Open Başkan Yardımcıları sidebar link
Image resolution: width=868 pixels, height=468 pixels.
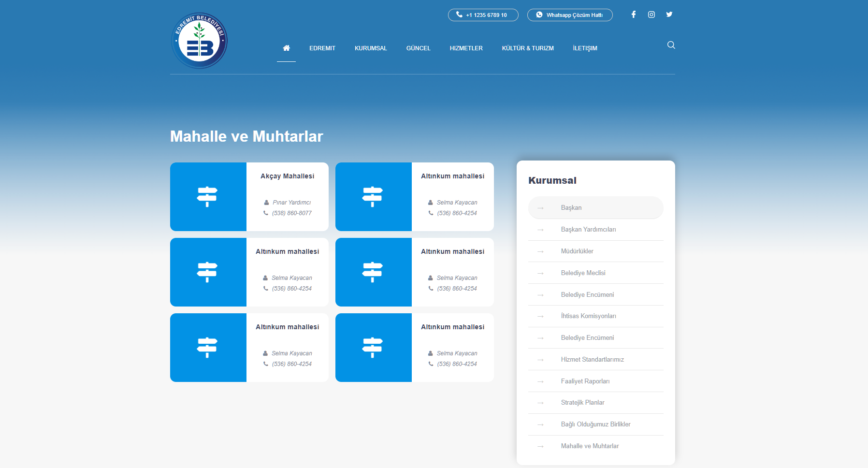coord(588,230)
